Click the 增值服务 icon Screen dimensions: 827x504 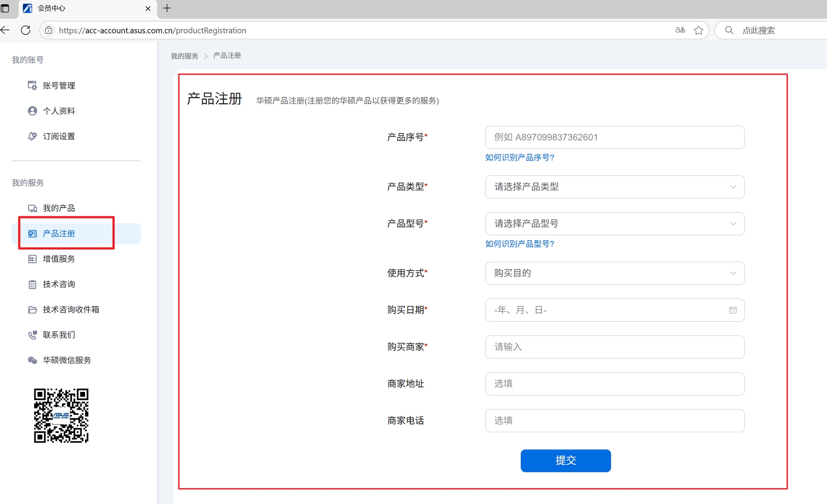(x=32, y=259)
